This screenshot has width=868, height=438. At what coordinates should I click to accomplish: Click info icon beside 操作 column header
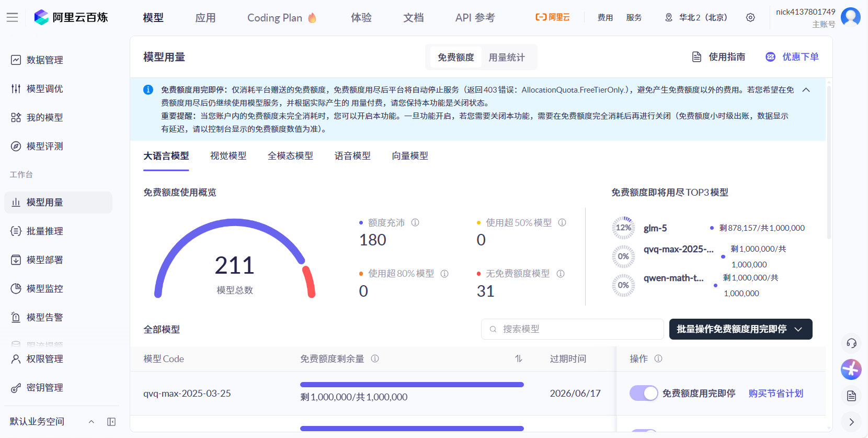(x=658, y=358)
